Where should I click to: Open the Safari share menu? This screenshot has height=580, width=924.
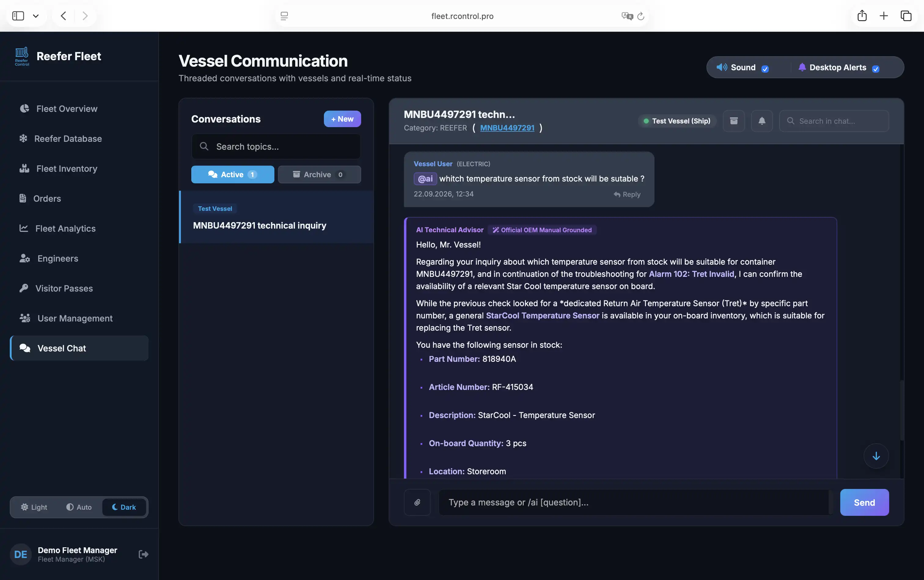coord(862,15)
